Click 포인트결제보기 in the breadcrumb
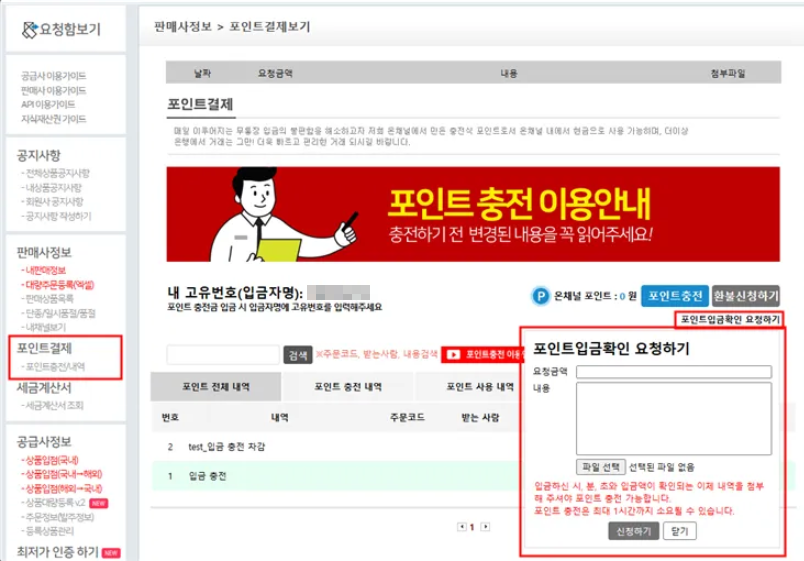 [x=269, y=27]
